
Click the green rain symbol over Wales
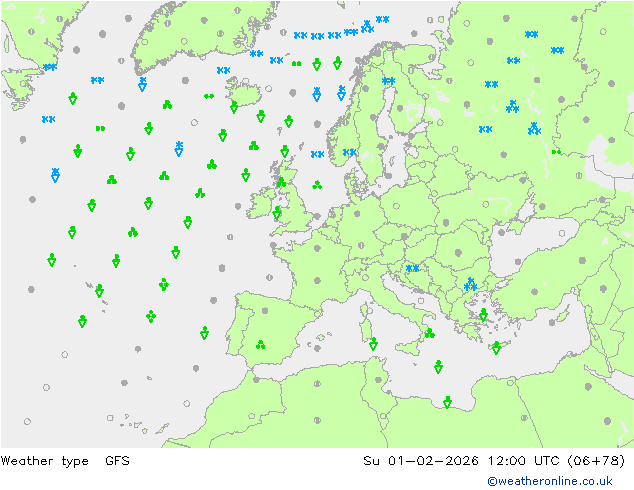tap(277, 213)
